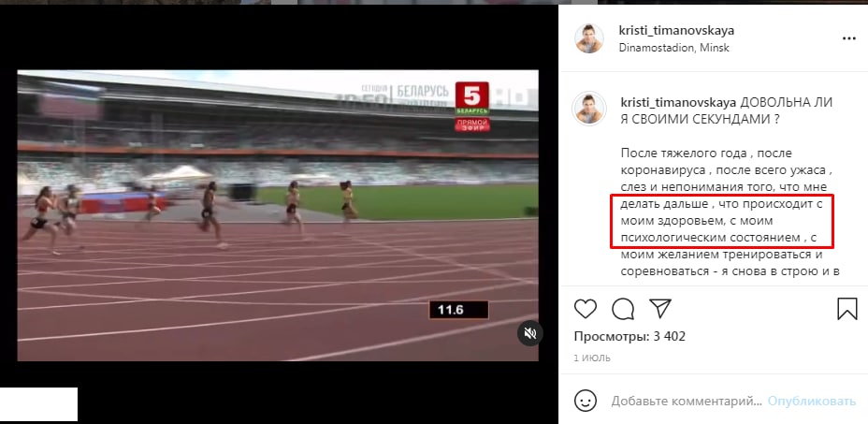Click the Беларусь 5 channel logo in the video
This screenshot has height=424, width=868.
click(471, 98)
